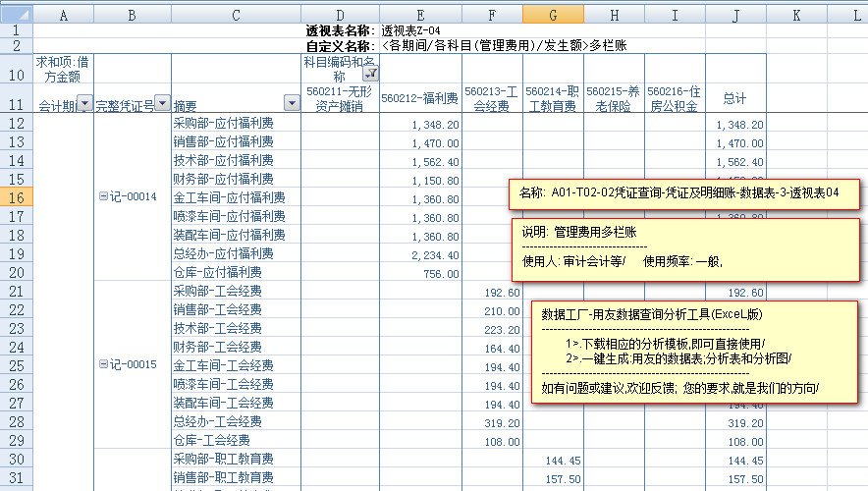Click the 560212-福利费 column label cell
This screenshot has height=491, width=868.
(x=419, y=98)
